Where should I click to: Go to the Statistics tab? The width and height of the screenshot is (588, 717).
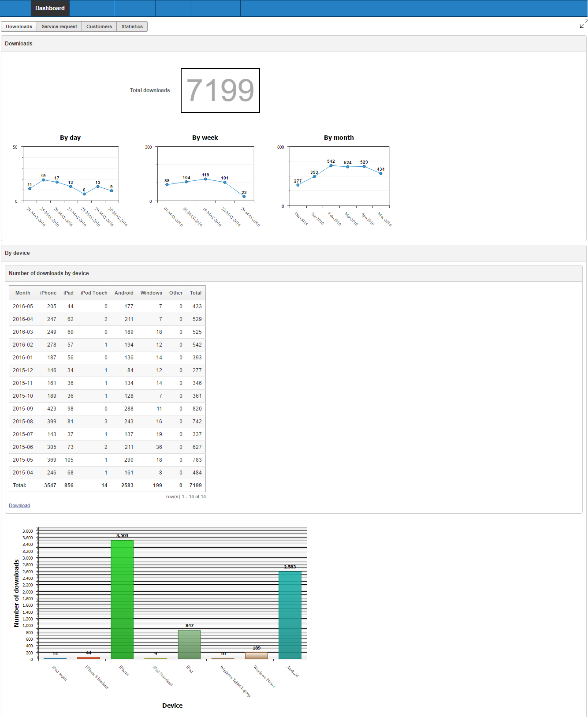tap(132, 26)
